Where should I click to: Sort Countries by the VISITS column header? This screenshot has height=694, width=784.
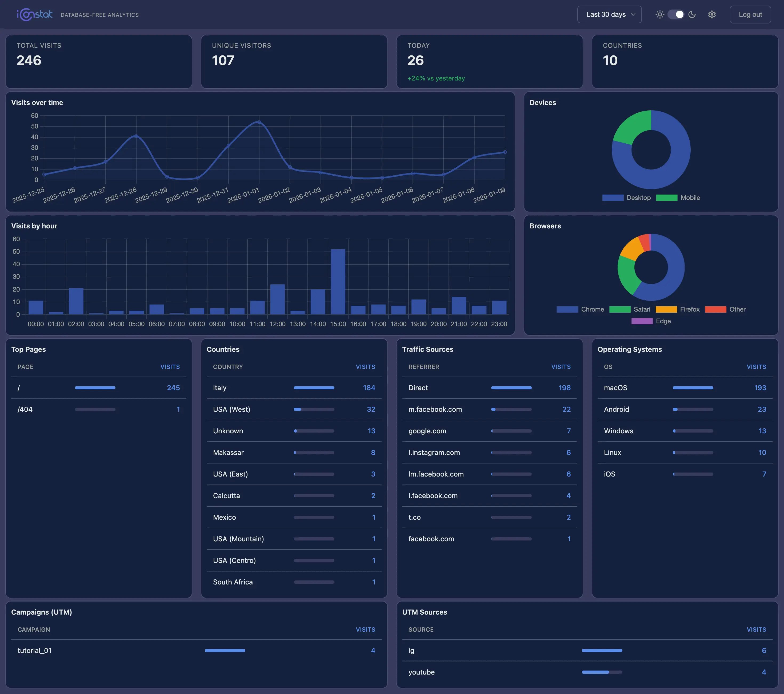pos(365,366)
